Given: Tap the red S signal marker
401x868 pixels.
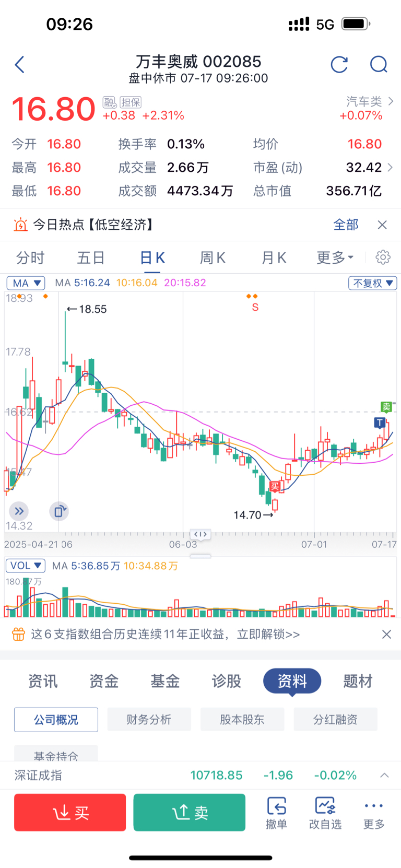Looking at the screenshot, I should tap(255, 307).
